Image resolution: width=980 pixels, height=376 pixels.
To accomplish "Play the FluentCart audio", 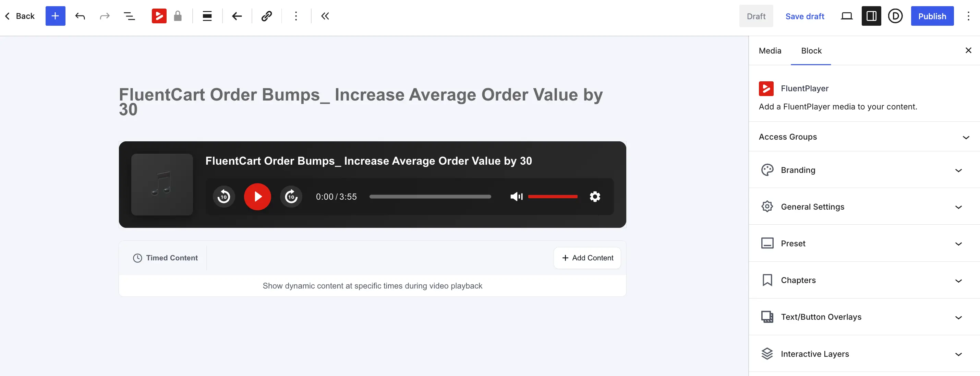I will 257,197.
